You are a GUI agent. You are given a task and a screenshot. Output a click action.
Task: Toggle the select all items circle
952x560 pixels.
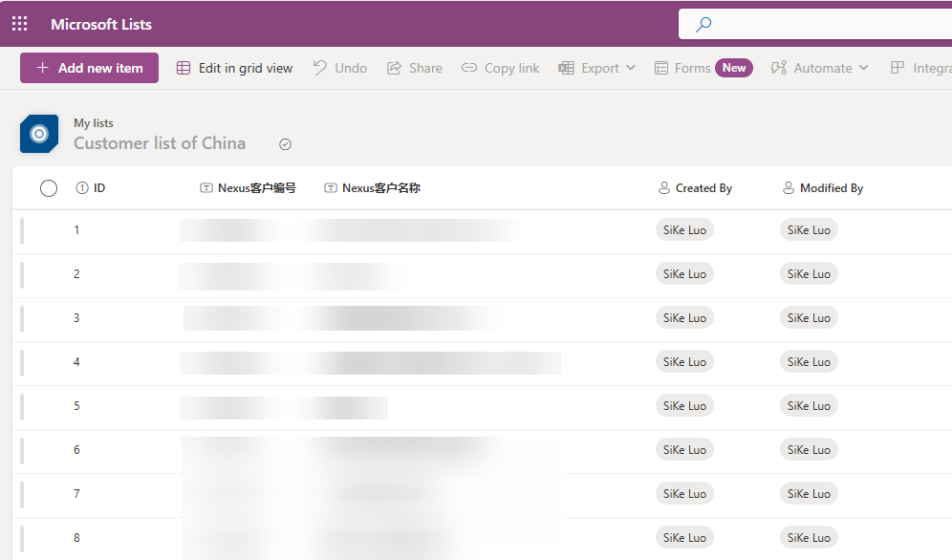[x=49, y=188]
